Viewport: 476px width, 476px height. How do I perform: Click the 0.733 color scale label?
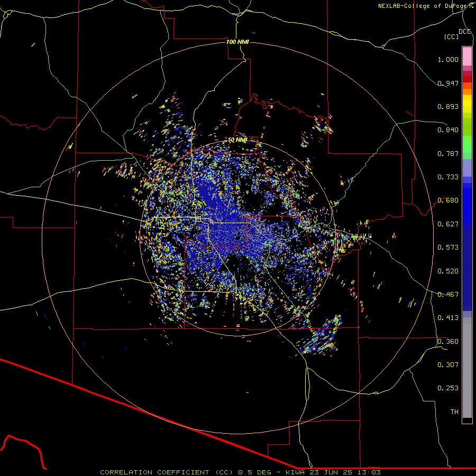click(x=448, y=177)
